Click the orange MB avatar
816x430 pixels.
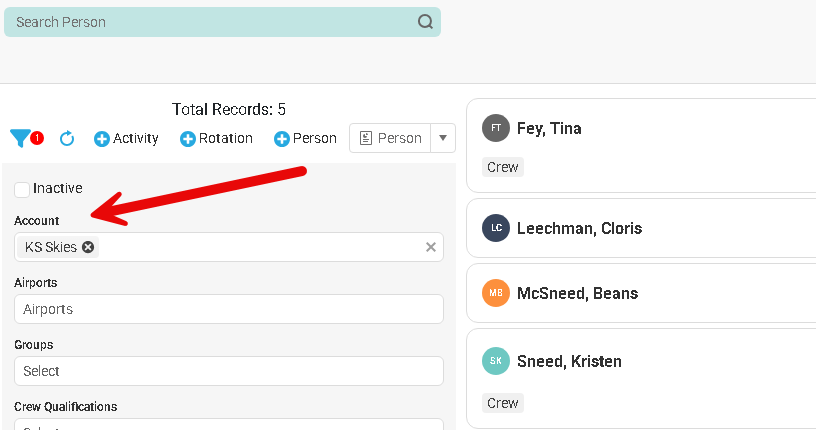point(496,293)
